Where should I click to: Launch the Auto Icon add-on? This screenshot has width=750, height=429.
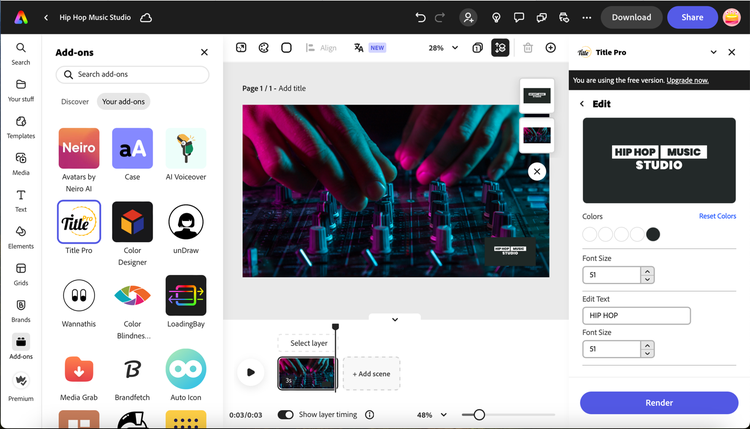(x=186, y=375)
